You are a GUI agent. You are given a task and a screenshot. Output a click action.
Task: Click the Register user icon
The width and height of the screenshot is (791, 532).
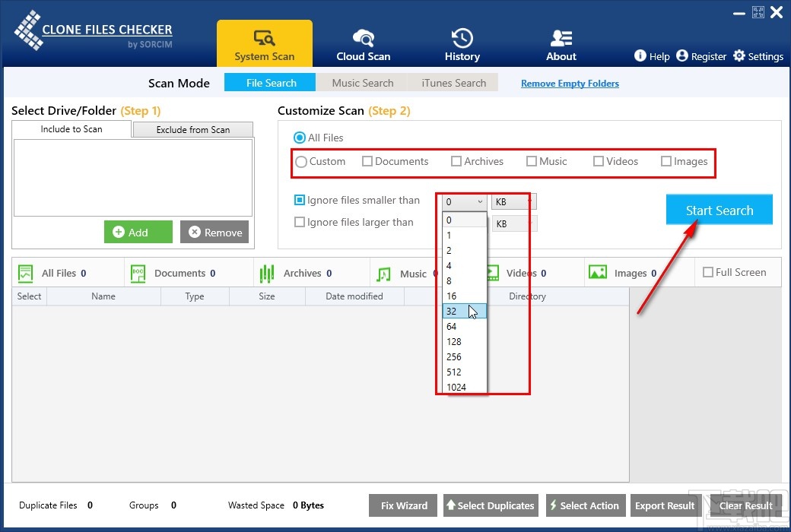[682, 55]
